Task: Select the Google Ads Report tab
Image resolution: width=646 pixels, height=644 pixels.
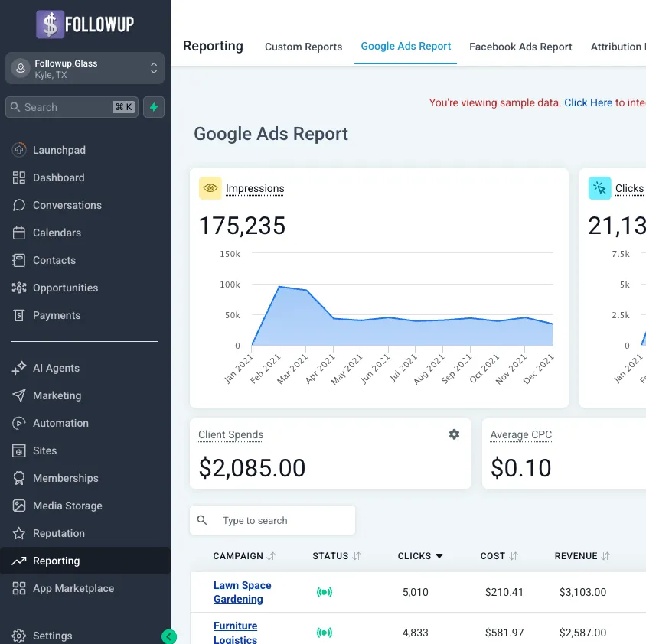Action: pyautogui.click(x=406, y=46)
